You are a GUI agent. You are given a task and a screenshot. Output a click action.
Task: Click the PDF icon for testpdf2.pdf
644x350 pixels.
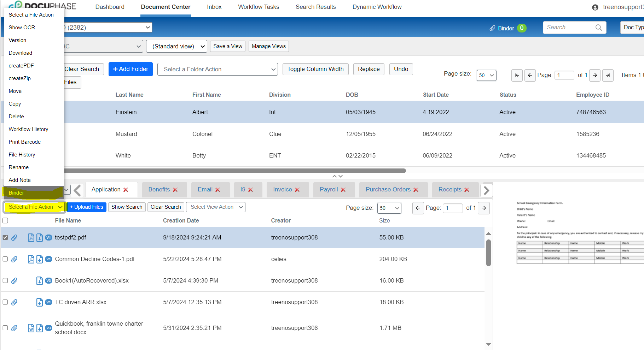(x=31, y=238)
